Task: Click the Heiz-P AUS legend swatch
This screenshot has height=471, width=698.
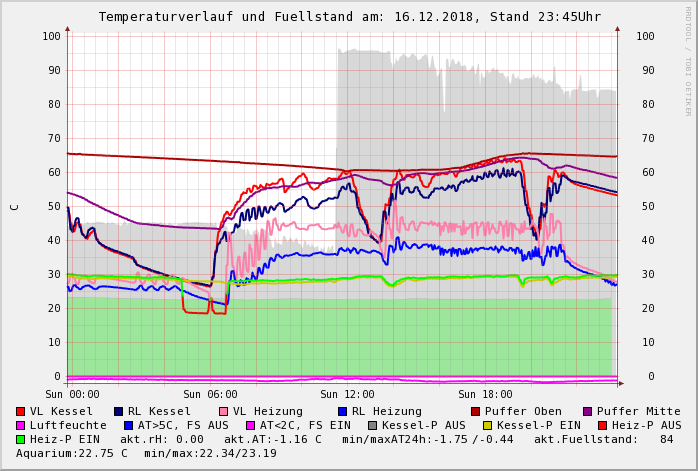Action: click(602, 425)
